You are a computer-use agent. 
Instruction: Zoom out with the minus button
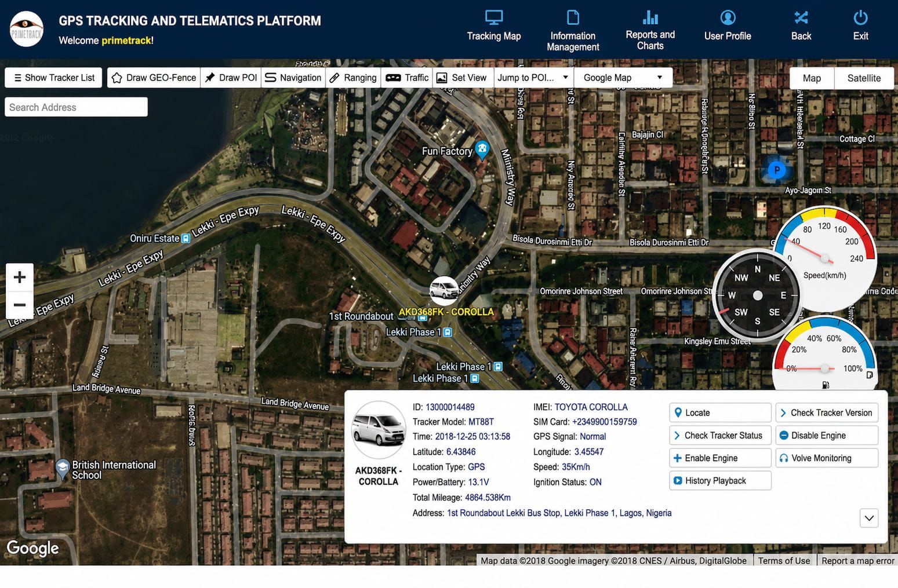(x=20, y=305)
